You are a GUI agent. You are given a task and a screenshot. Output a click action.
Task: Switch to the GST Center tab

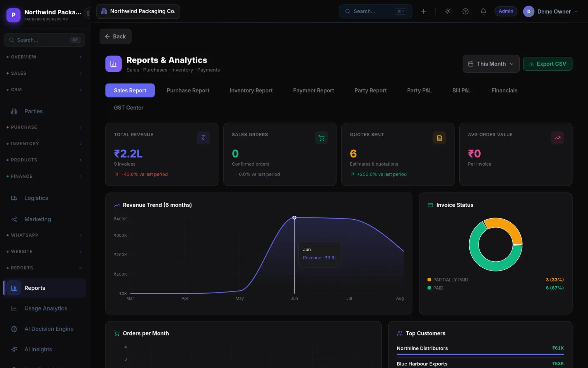tap(129, 107)
